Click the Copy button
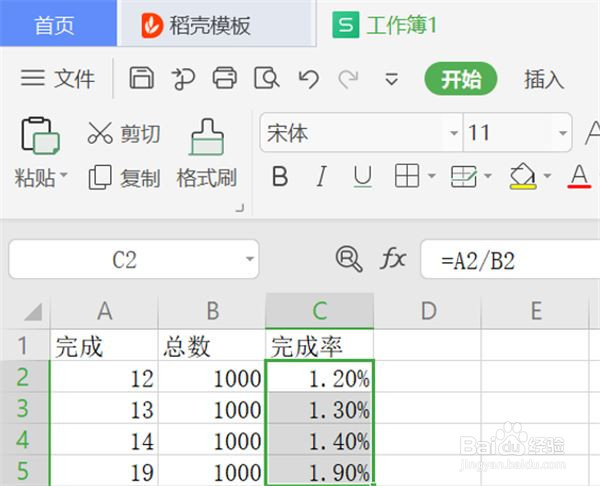 point(124,178)
